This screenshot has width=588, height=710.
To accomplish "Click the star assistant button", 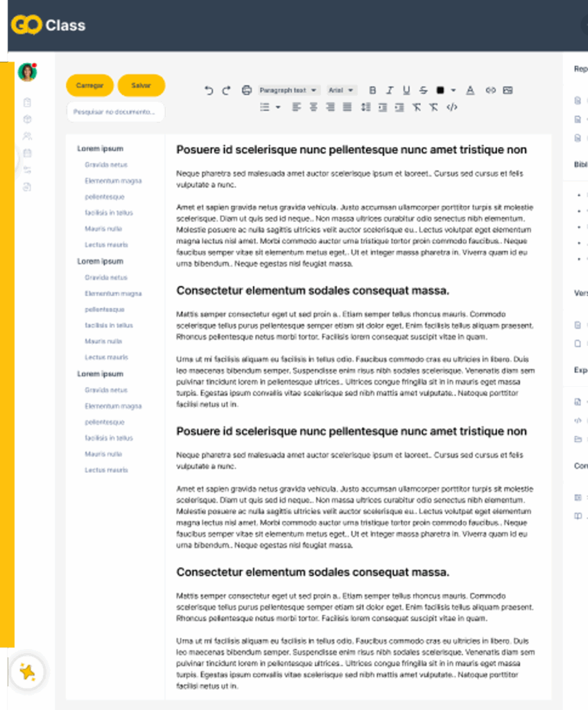I will pyautogui.click(x=28, y=672).
